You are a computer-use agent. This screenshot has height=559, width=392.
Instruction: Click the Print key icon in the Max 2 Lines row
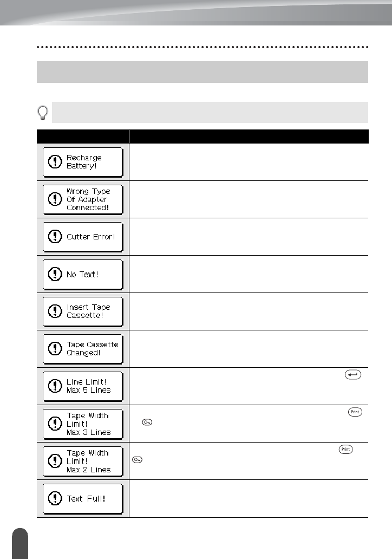point(344,449)
